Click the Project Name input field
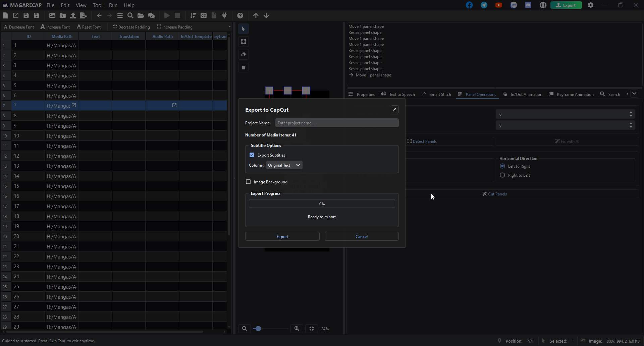This screenshot has height=346, width=644. click(x=337, y=123)
